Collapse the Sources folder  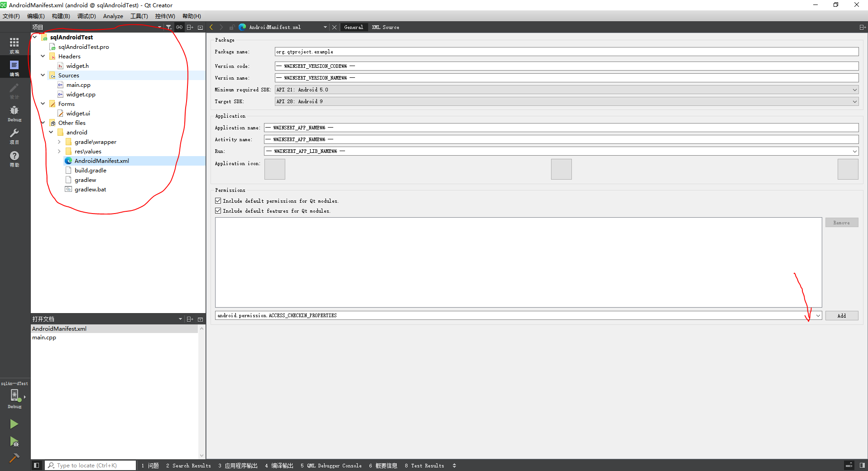[x=43, y=75]
